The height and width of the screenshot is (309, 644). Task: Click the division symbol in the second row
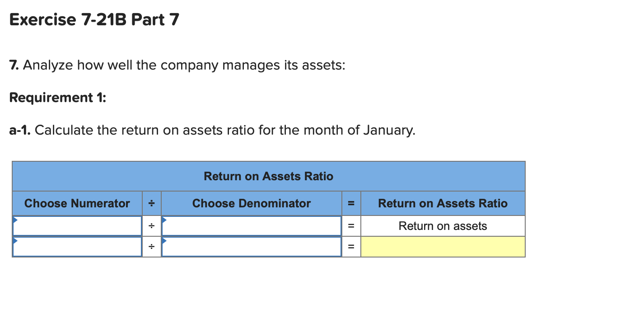click(x=151, y=246)
